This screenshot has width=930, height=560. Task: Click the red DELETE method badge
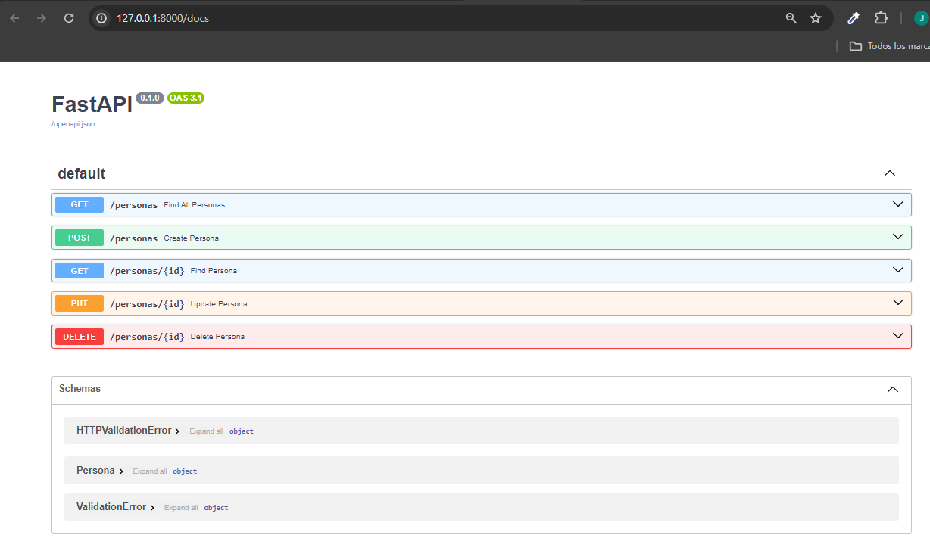click(x=80, y=337)
